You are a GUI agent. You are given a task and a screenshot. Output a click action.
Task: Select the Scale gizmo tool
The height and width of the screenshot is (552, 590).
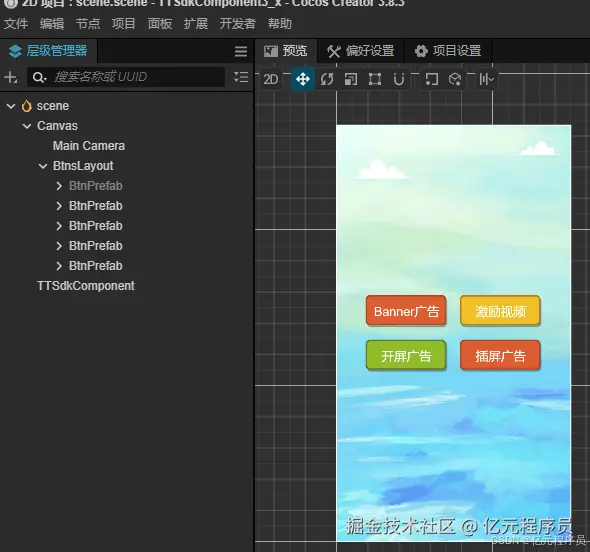coord(351,79)
